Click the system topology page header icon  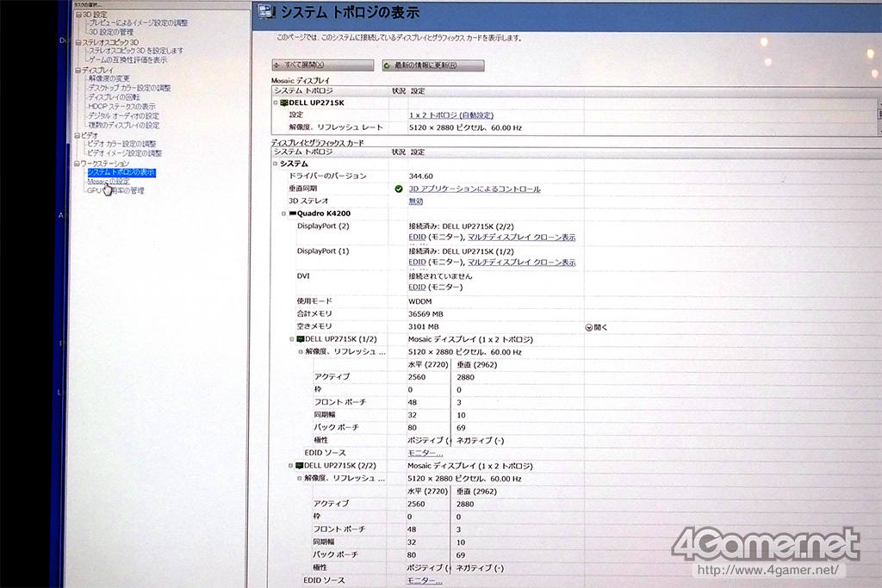[267, 12]
